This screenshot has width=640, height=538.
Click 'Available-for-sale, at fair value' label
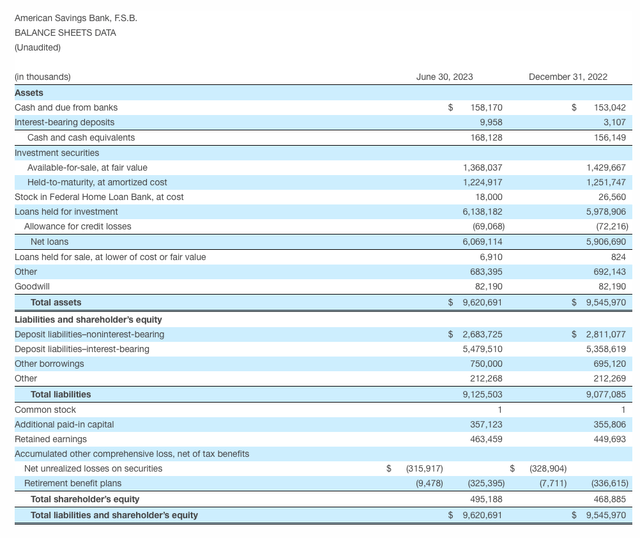click(87, 167)
